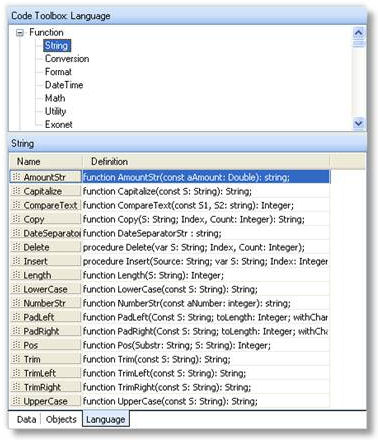
Task: Switch to the Data tab
Action: coord(26,419)
